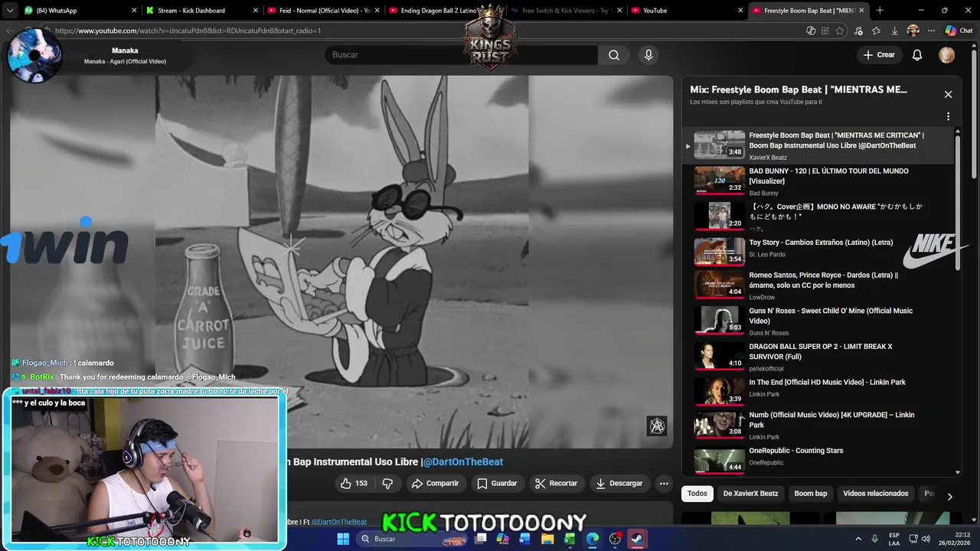This screenshot has height=551, width=980.
Task: Open the Copilot Chat button
Action: pyautogui.click(x=959, y=31)
